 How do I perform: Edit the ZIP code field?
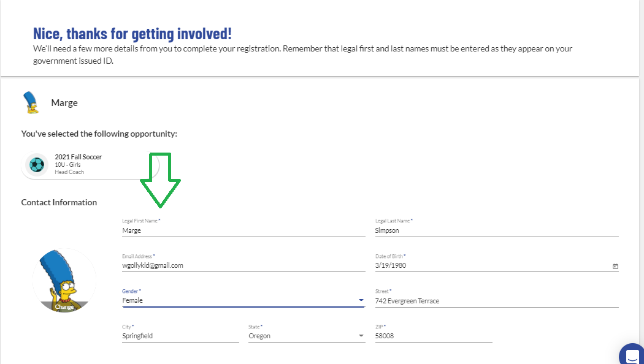(x=433, y=336)
